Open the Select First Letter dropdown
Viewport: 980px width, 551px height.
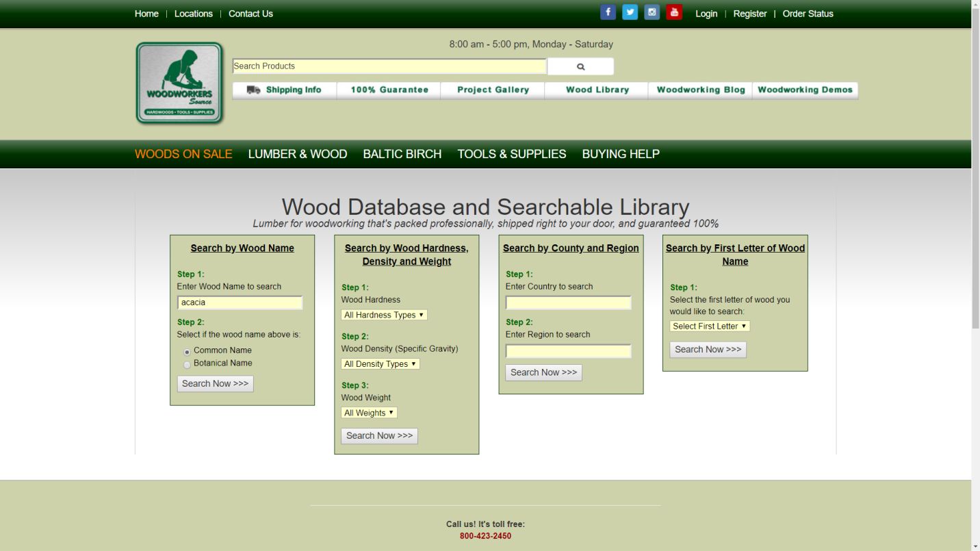[709, 326]
